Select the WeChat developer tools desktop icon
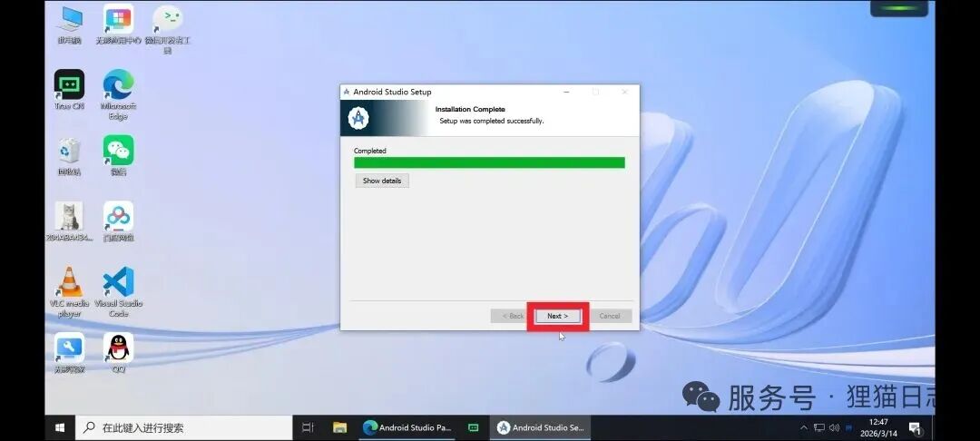Screen dimensions: 980x441 point(168,29)
